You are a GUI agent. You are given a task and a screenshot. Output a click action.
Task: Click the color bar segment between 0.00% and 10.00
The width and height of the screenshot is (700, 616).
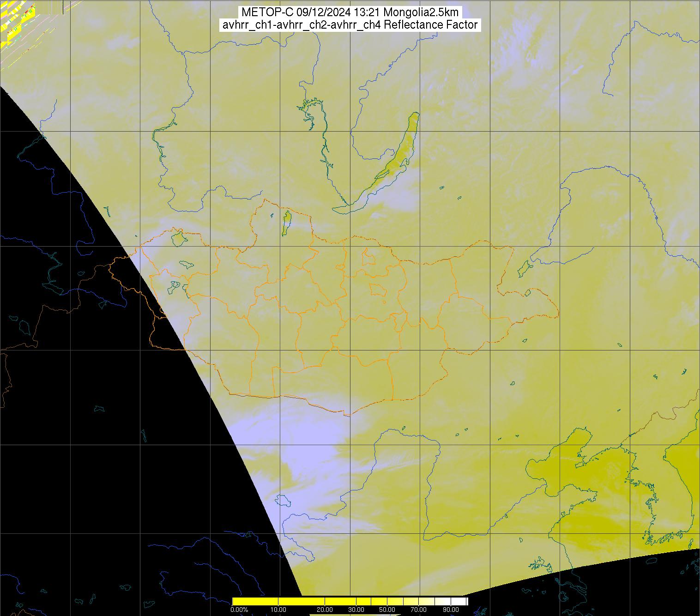tap(255, 601)
